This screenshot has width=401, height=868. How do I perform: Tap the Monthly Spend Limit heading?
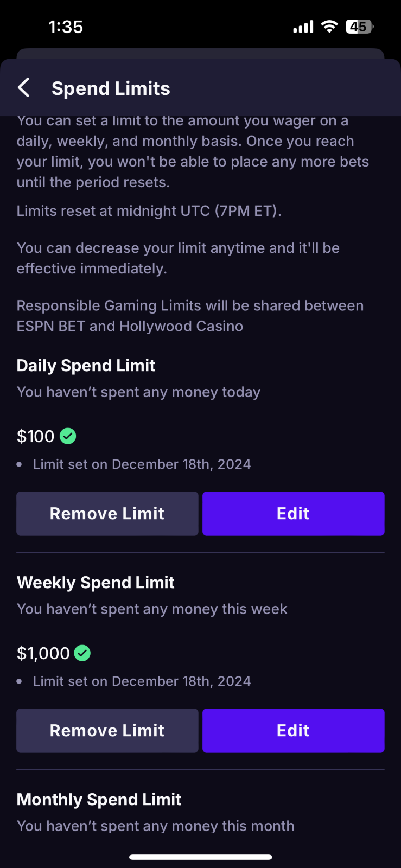click(99, 800)
